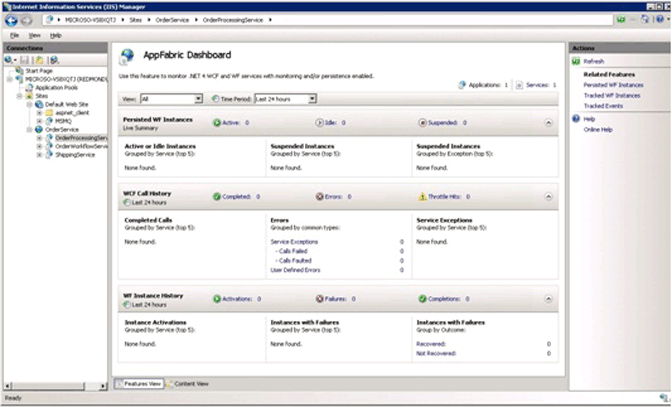Click the AppFabric Dashboard globe icon
This screenshot has height=407, width=672.
(x=127, y=56)
